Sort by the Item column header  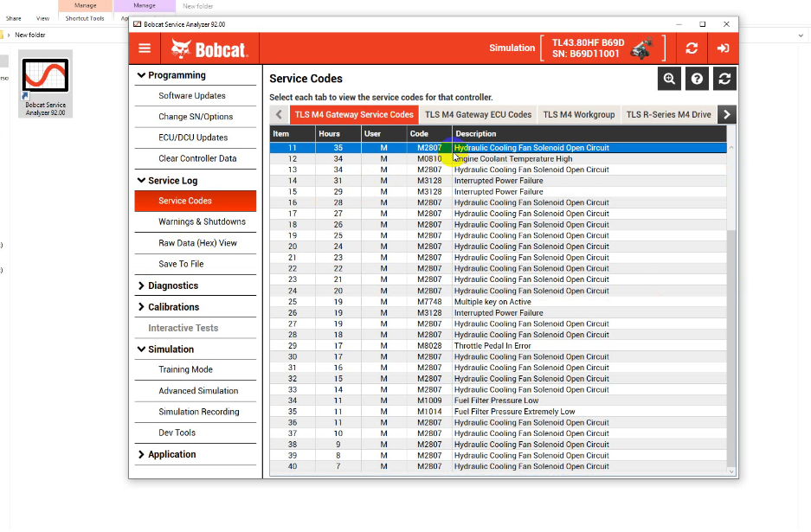coord(293,133)
